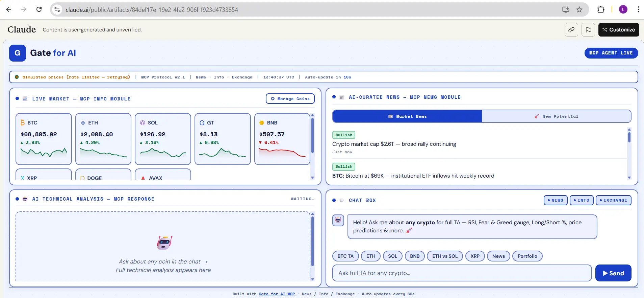Click the Solana icon in SOL card
This screenshot has width=644, height=298.
tap(143, 123)
